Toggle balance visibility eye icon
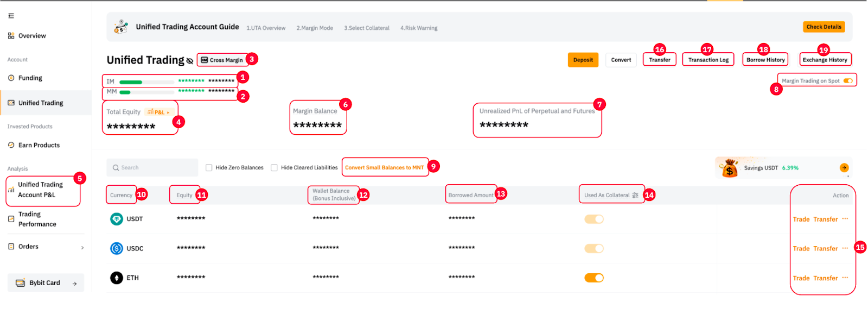The height and width of the screenshot is (314, 868). click(190, 61)
